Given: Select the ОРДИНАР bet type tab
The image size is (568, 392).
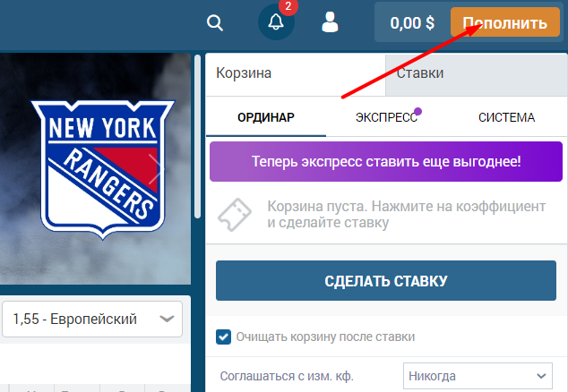Looking at the screenshot, I should [266, 117].
